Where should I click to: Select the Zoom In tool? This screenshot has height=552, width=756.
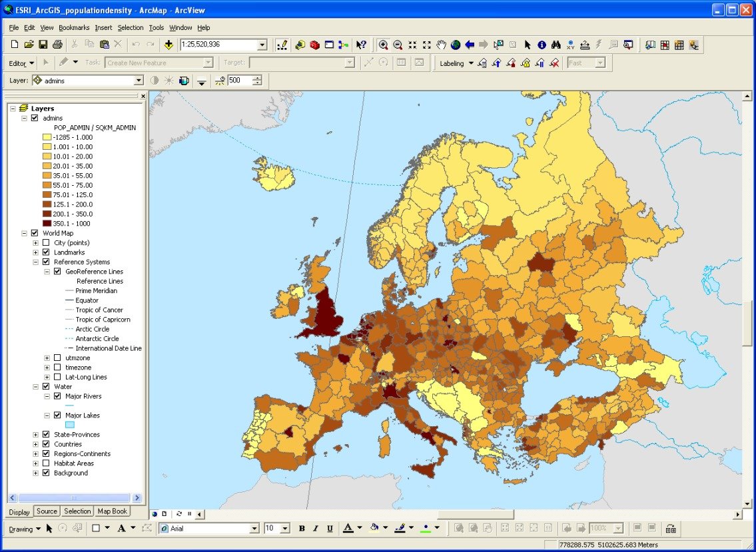pos(383,45)
